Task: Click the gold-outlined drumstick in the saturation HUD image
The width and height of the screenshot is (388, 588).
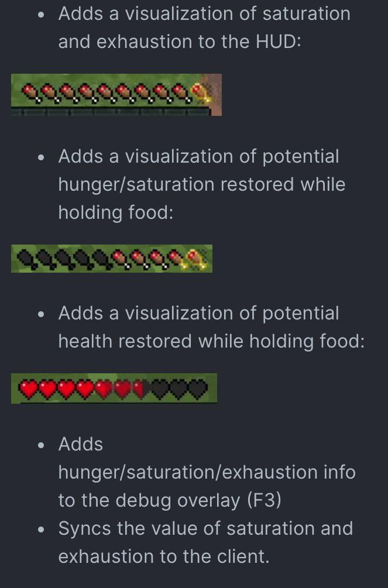Action: tap(200, 94)
